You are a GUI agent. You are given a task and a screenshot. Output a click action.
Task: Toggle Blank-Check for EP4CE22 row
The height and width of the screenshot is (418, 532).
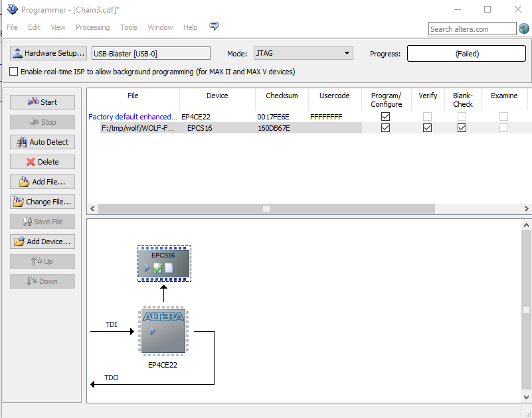click(x=462, y=117)
